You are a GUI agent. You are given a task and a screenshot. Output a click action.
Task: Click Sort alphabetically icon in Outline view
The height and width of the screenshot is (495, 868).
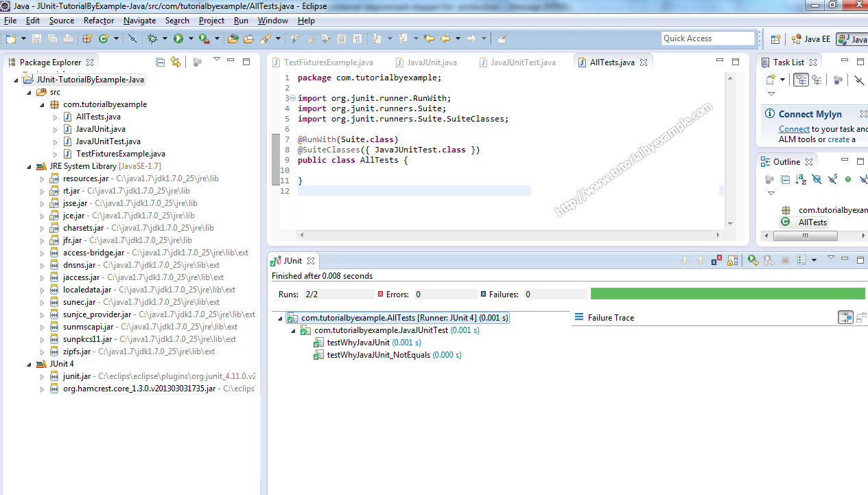(801, 179)
